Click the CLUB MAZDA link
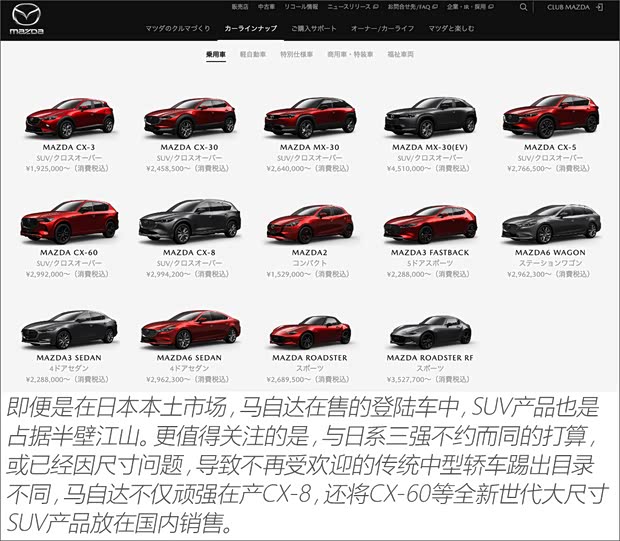This screenshot has width=620, height=541. click(x=569, y=7)
